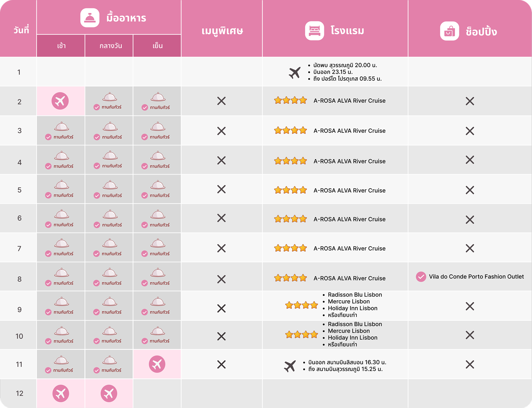532x408 pixels.
Task: Click the เช้า breakfast column header
Action: pos(61,46)
